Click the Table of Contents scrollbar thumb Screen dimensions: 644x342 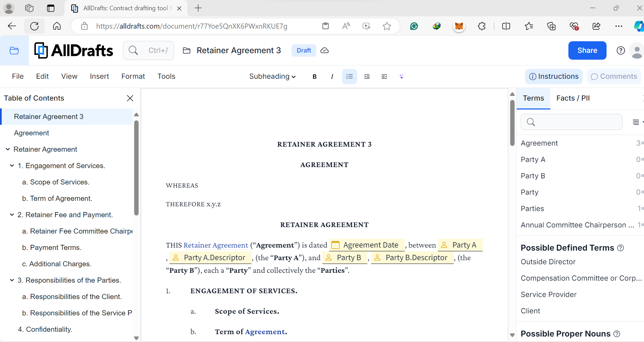coord(136,168)
